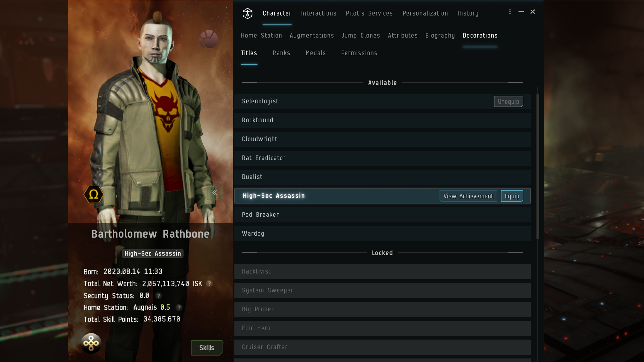Open the Jump Clones sub-tab

361,36
